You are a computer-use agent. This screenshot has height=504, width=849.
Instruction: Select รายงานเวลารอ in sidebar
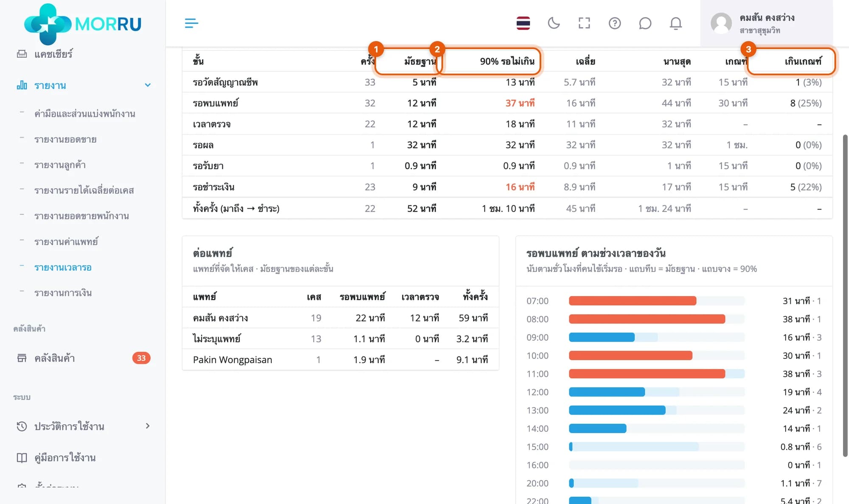63,267
